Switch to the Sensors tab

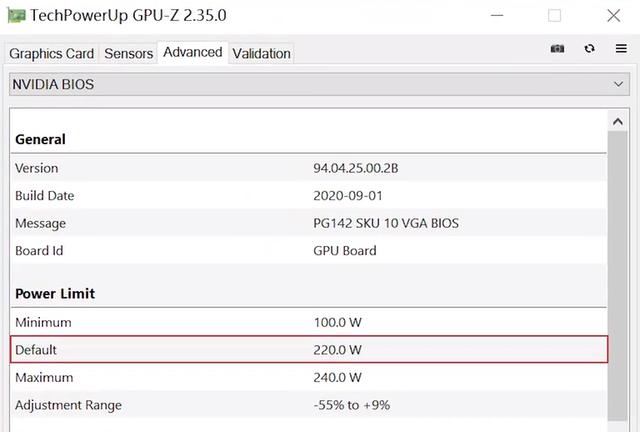pyautogui.click(x=129, y=53)
